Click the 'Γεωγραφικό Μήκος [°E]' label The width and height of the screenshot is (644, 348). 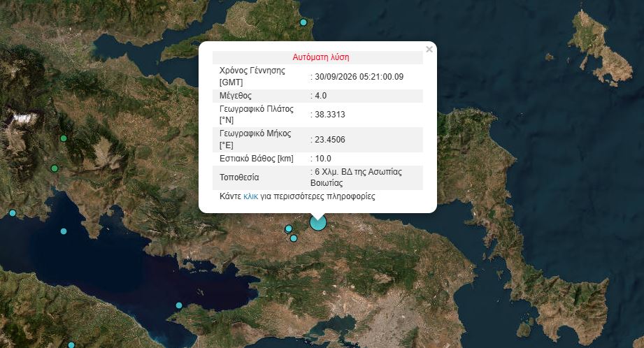pos(255,139)
